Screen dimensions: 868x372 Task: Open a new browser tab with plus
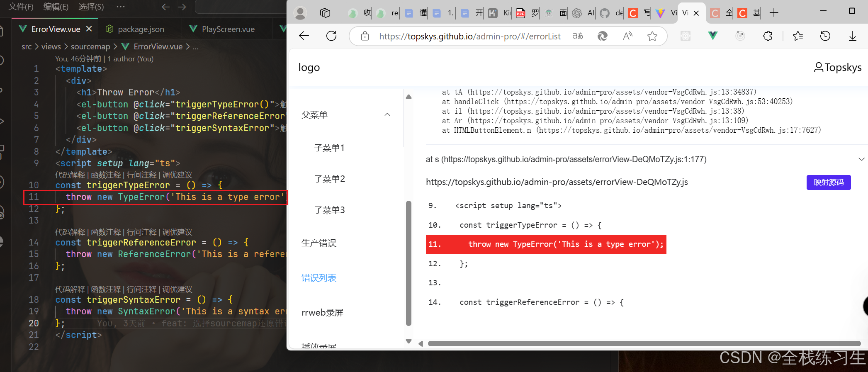(x=774, y=13)
